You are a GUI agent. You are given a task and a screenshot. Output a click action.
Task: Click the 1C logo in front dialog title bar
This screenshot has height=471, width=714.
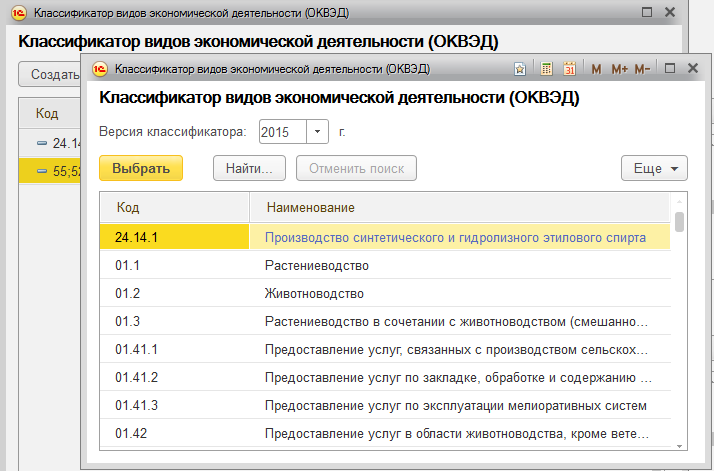point(100,69)
